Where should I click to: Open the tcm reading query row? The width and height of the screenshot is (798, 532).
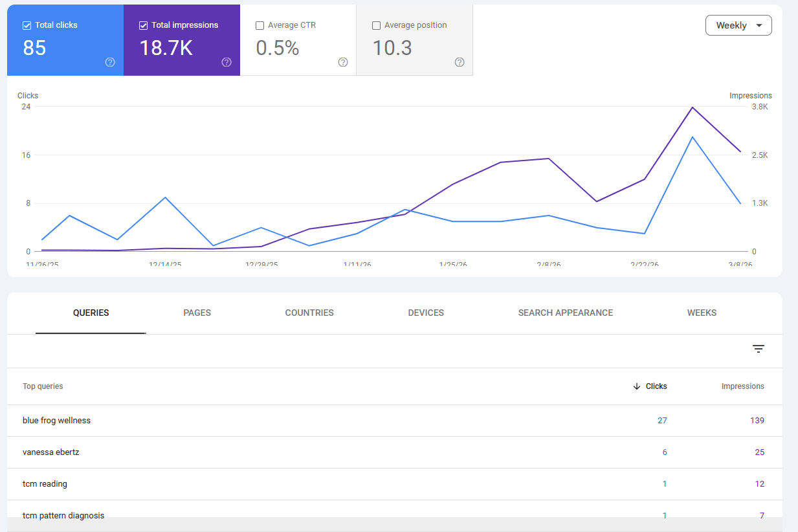(46, 483)
